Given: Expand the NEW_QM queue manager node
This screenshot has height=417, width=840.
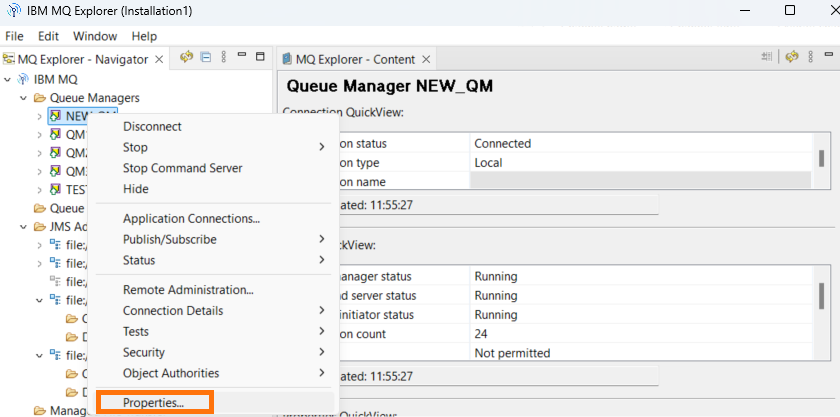Looking at the screenshot, I should pos(39,116).
